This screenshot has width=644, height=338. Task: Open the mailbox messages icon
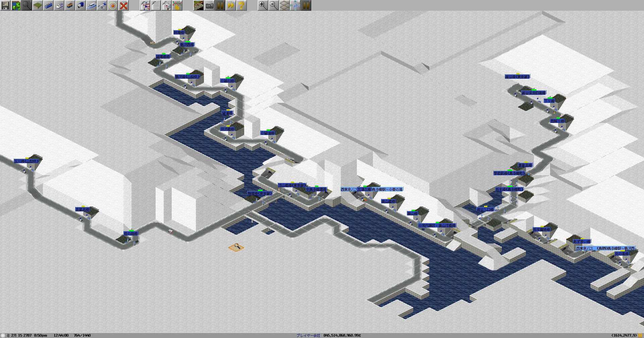(166, 5)
